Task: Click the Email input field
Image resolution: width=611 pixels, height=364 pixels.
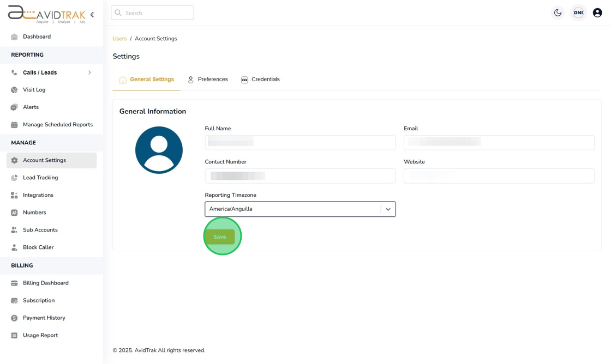Action: (x=499, y=142)
